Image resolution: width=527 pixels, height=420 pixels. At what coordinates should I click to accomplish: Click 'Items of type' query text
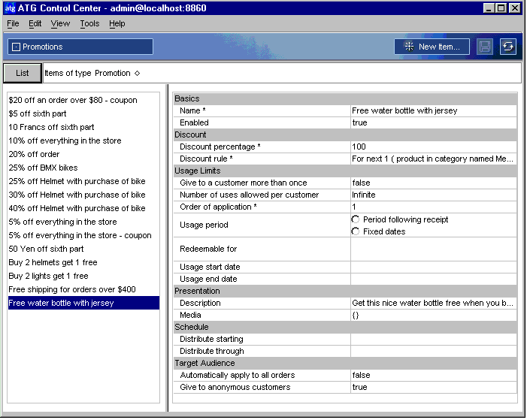tap(68, 73)
